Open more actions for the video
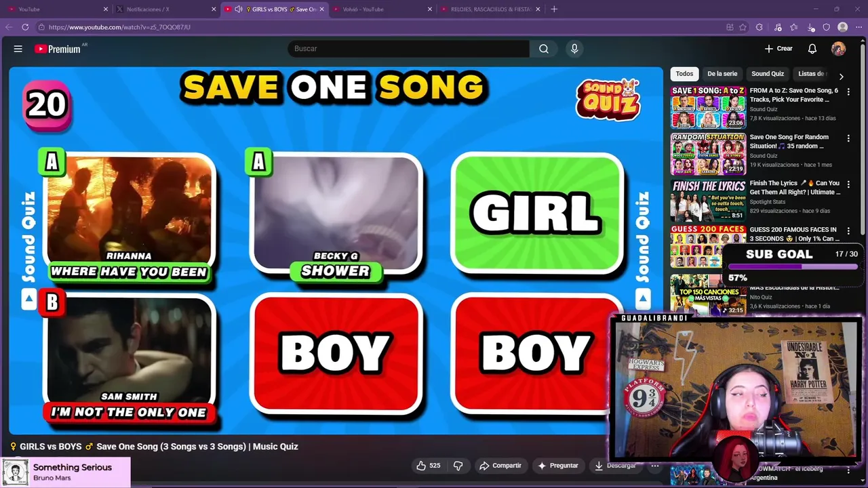Screen dimensions: 868x488 pos(654,466)
